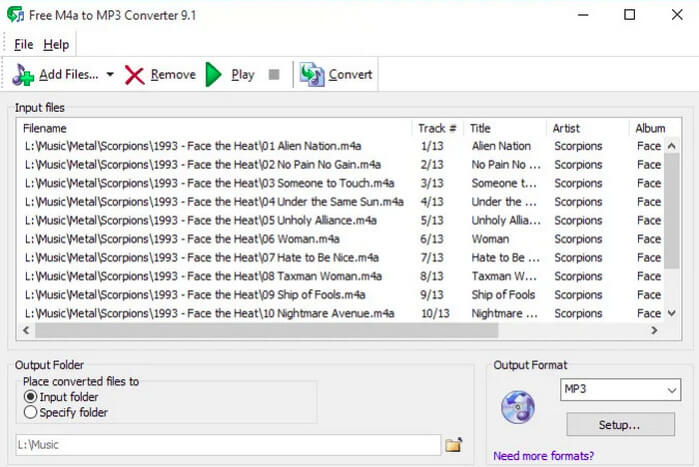Screen dimensions: 699x467
Task: Select the Input folder radio button
Action: [x=30, y=397]
